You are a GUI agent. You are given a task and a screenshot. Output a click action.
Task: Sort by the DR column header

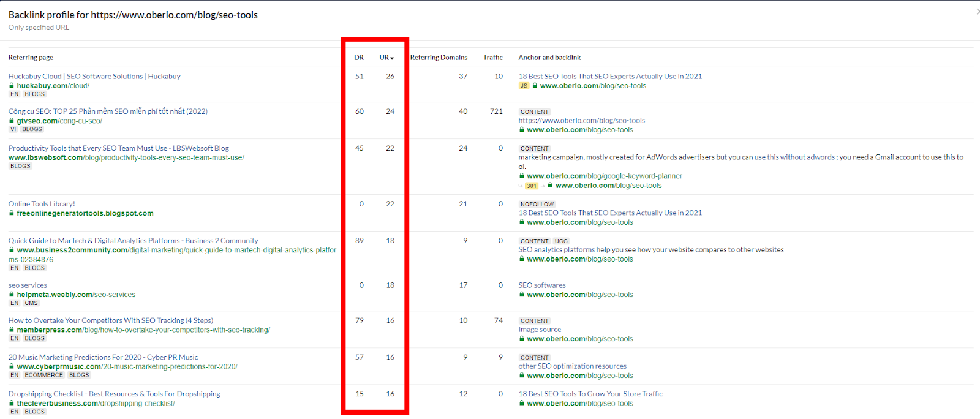359,58
